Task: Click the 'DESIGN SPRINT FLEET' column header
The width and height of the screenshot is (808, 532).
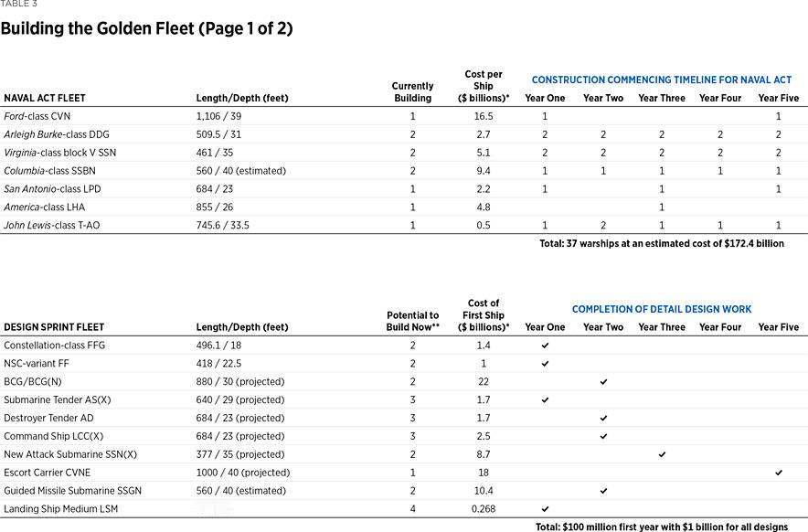Action: [54, 327]
